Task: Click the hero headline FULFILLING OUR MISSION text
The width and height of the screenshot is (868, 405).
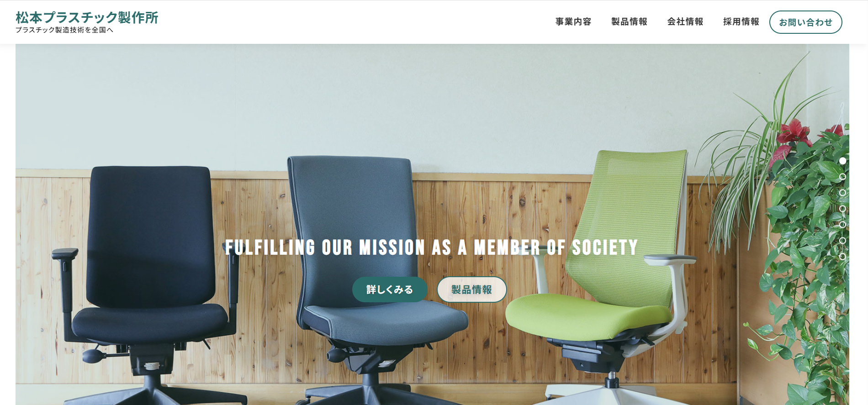Action: click(x=431, y=247)
